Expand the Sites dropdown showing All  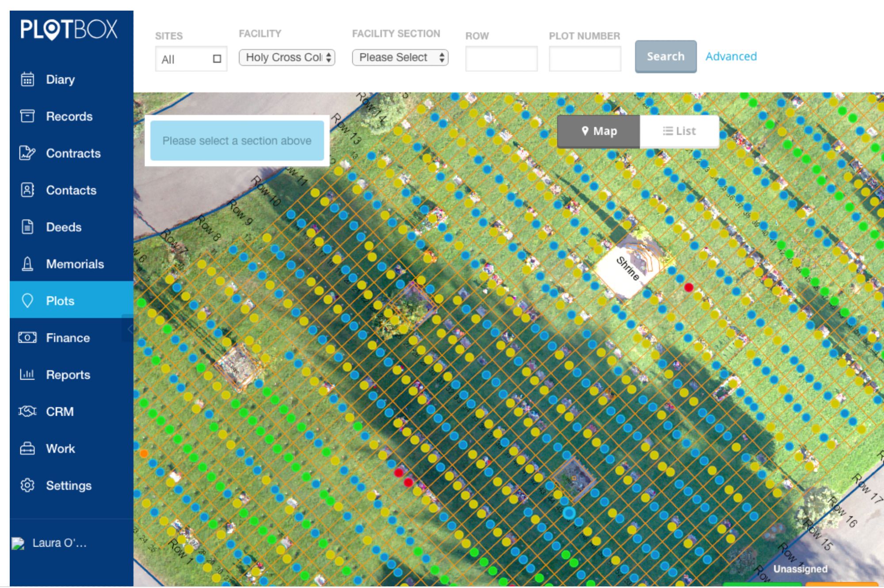tap(191, 59)
